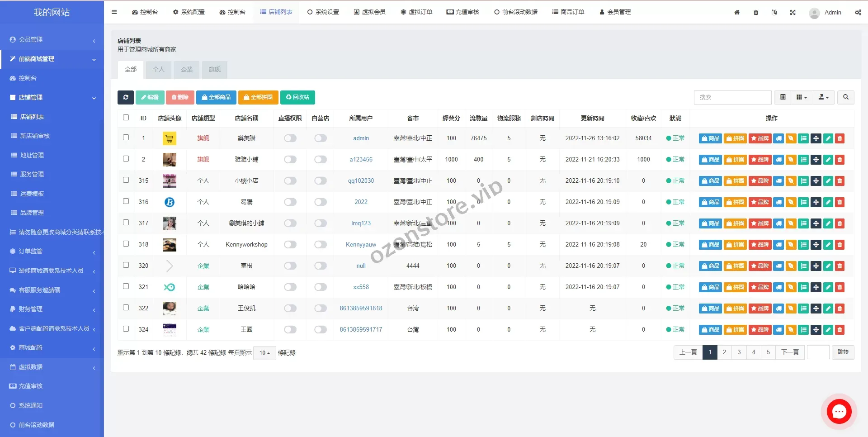868x437 pixels.
Task: Click the 全部商品 button
Action: pyautogui.click(x=216, y=97)
